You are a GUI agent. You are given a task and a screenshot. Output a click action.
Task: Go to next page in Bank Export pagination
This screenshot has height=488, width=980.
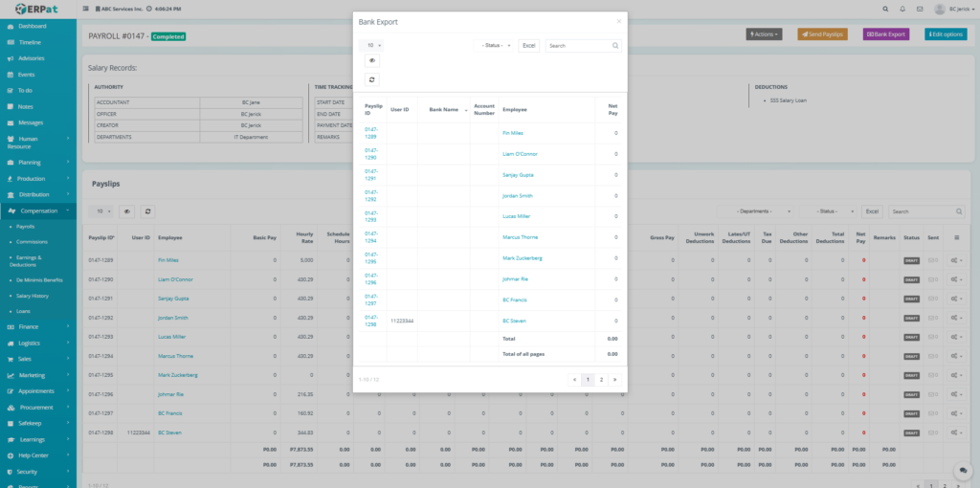(614, 380)
